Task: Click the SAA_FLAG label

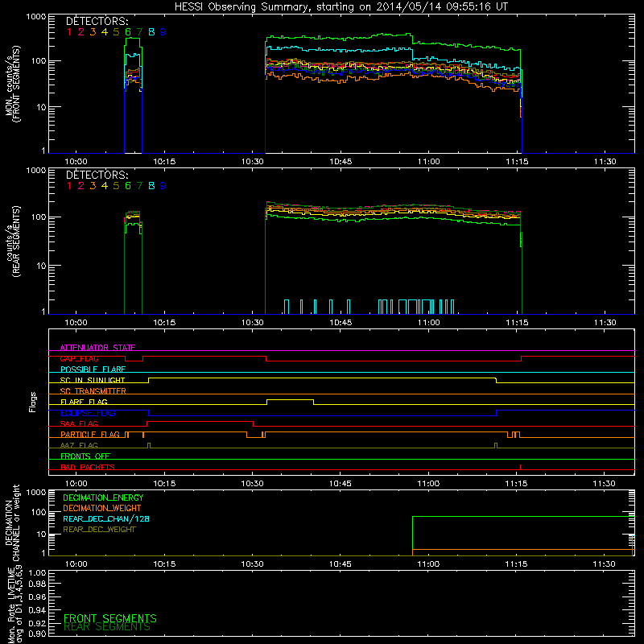Action: (x=79, y=423)
